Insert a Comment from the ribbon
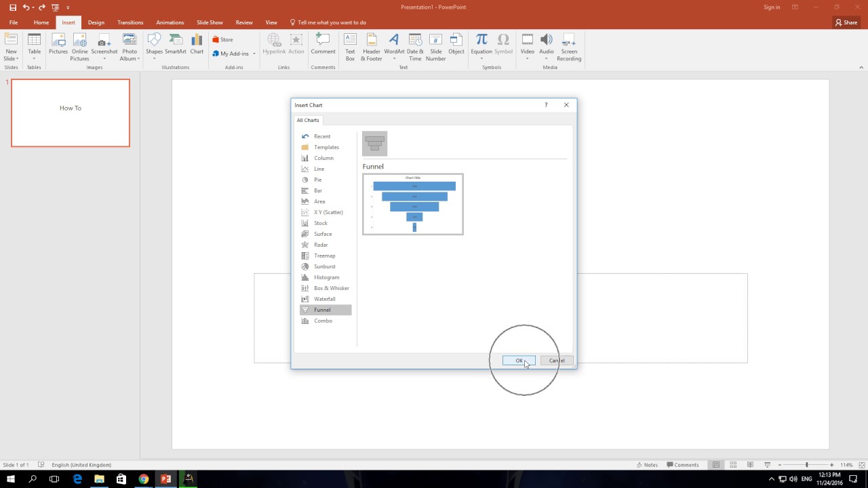Screen dimensions: 868x488 pyautogui.click(x=323, y=45)
